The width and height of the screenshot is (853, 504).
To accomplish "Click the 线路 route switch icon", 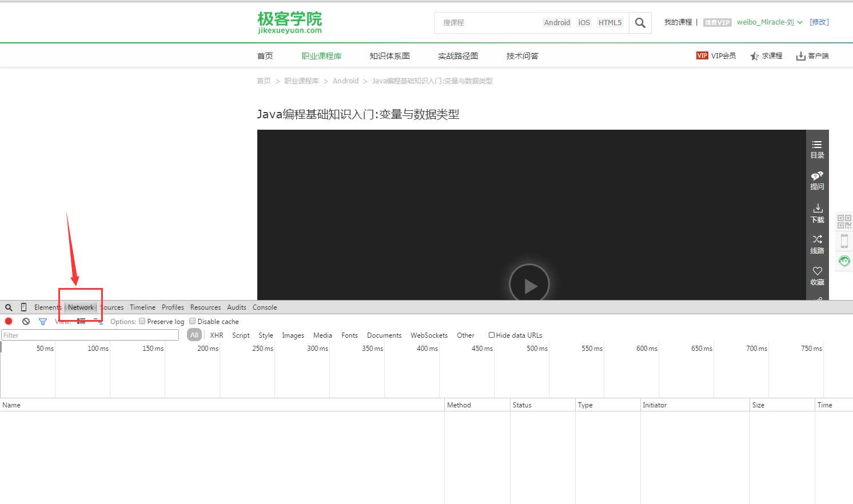I will [817, 244].
